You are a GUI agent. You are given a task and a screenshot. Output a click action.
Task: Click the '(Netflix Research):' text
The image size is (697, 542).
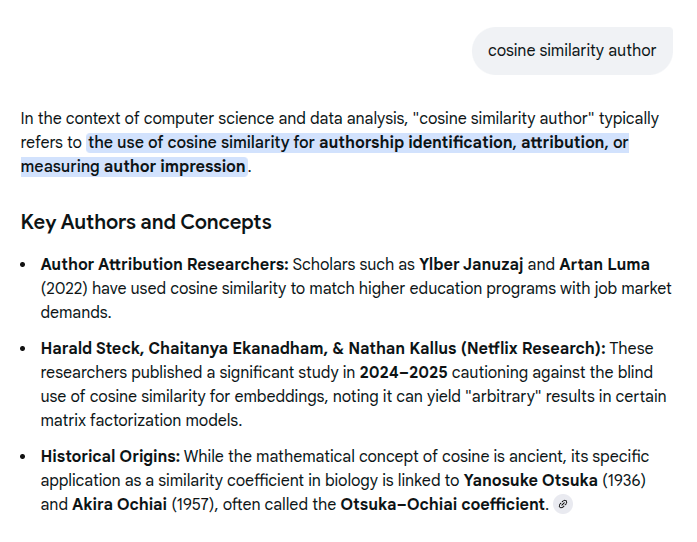click(x=534, y=348)
